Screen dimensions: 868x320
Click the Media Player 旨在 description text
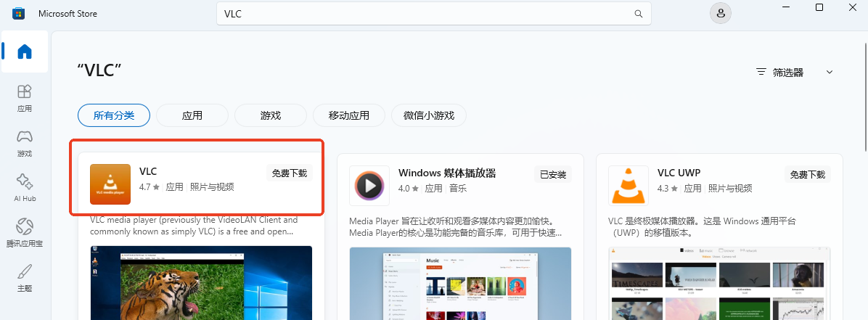pyautogui.click(x=456, y=226)
